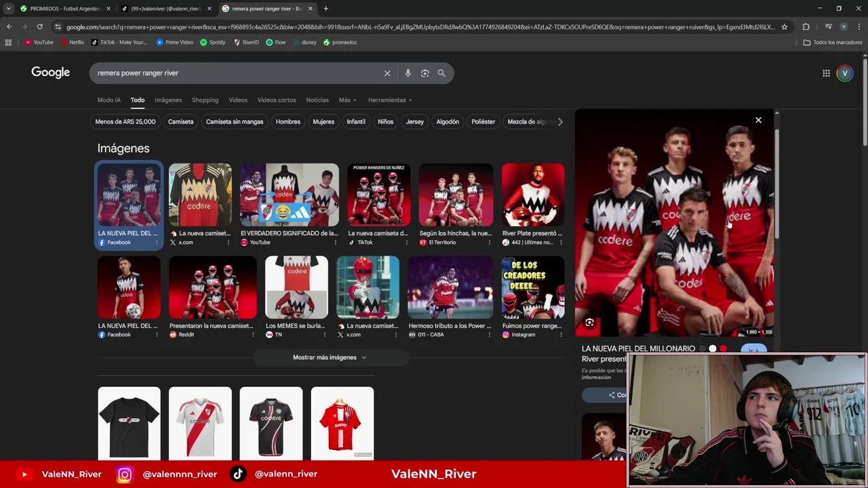The image size is (868, 488).
Task: Click the search query input field
Action: click(x=237, y=73)
